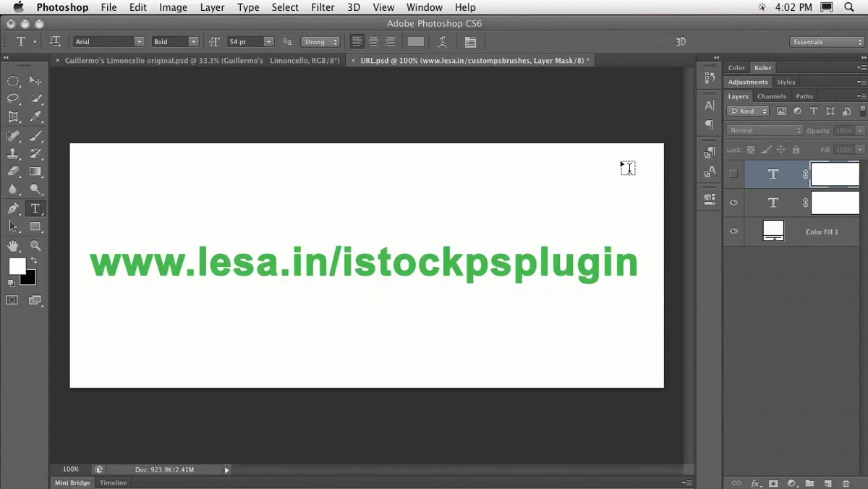This screenshot has width=868, height=489.
Task: Select the Clone Stamp tool
Action: [13, 153]
